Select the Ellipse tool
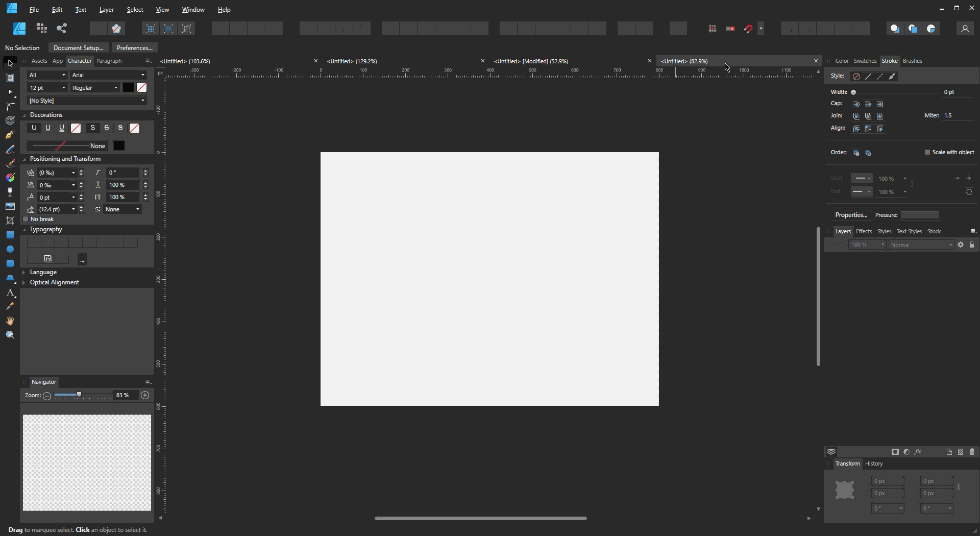 coord(10,249)
